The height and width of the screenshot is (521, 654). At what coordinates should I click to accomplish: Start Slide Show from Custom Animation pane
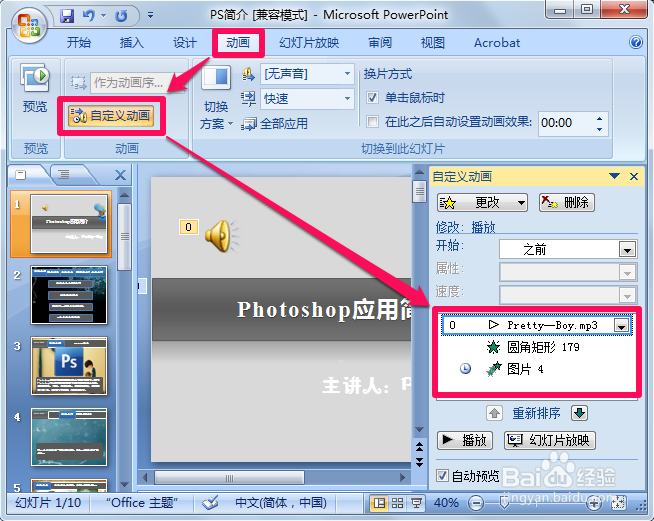pos(549,440)
